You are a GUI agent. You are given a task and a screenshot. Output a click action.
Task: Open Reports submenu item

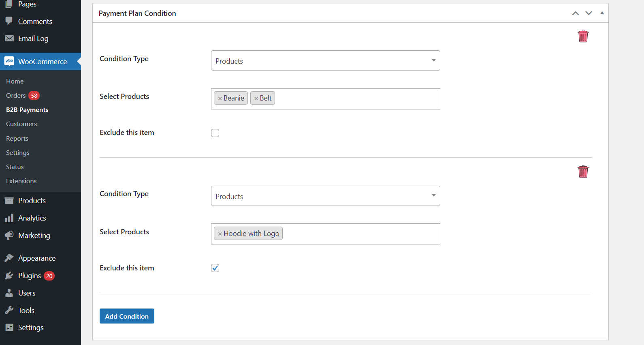(x=17, y=138)
